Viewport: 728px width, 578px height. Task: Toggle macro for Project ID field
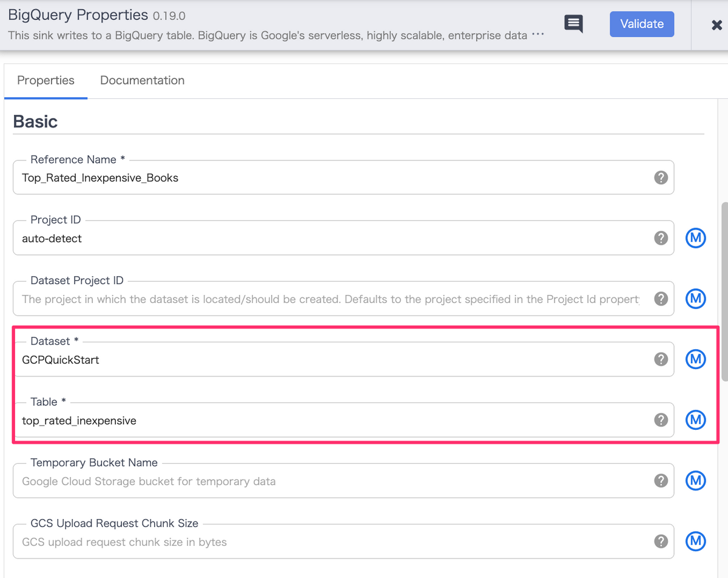(696, 238)
